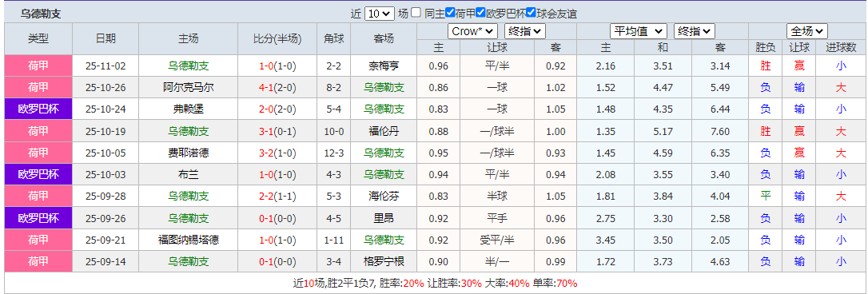Open the recent matches count dropdown showing 10

pos(379,14)
